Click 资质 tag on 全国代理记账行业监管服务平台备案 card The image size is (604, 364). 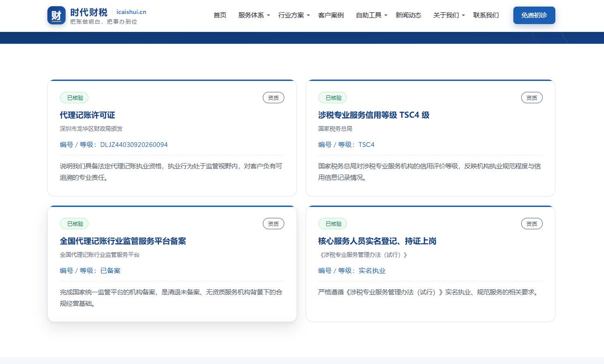tap(273, 224)
